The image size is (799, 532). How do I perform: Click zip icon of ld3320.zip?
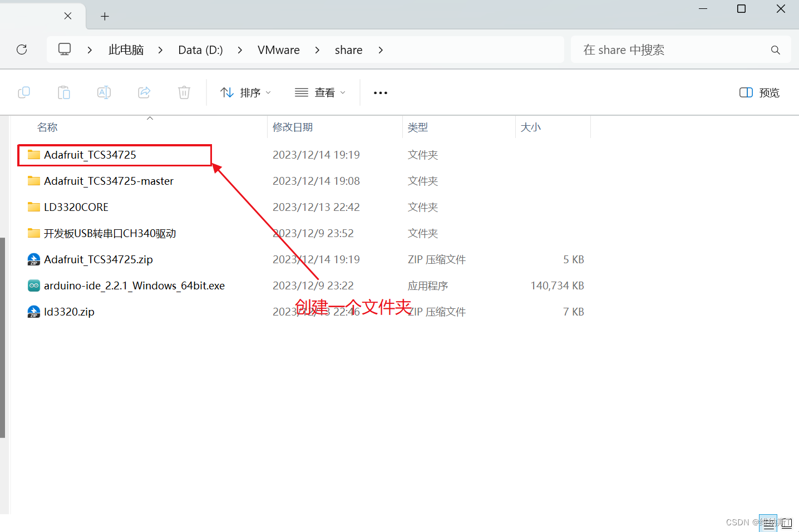point(34,312)
